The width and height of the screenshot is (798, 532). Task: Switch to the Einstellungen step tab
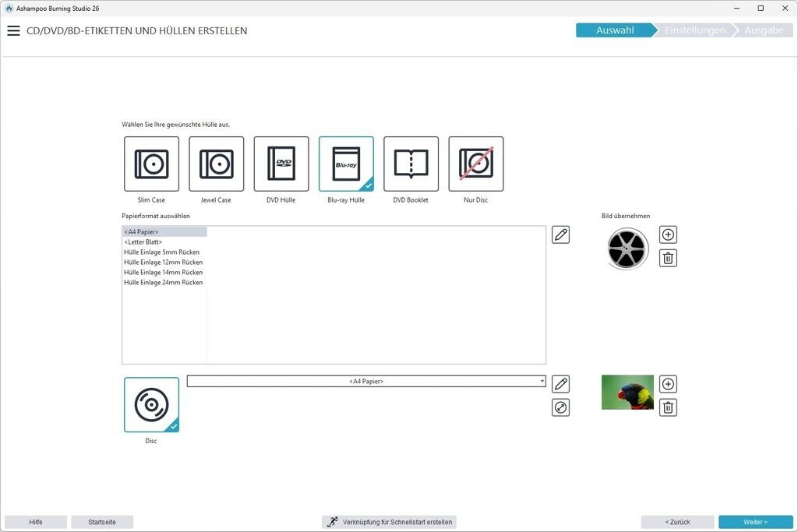click(694, 30)
